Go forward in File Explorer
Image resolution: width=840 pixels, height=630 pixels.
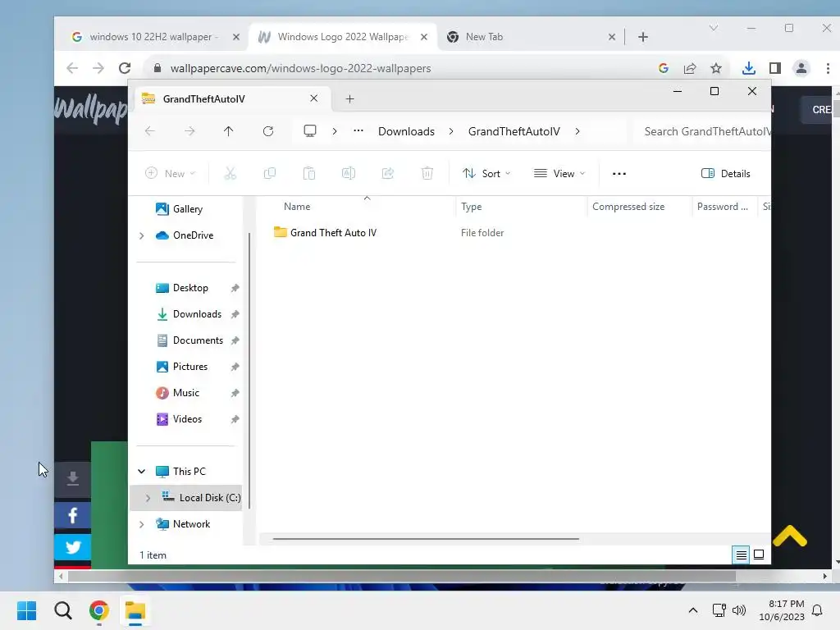click(x=189, y=131)
